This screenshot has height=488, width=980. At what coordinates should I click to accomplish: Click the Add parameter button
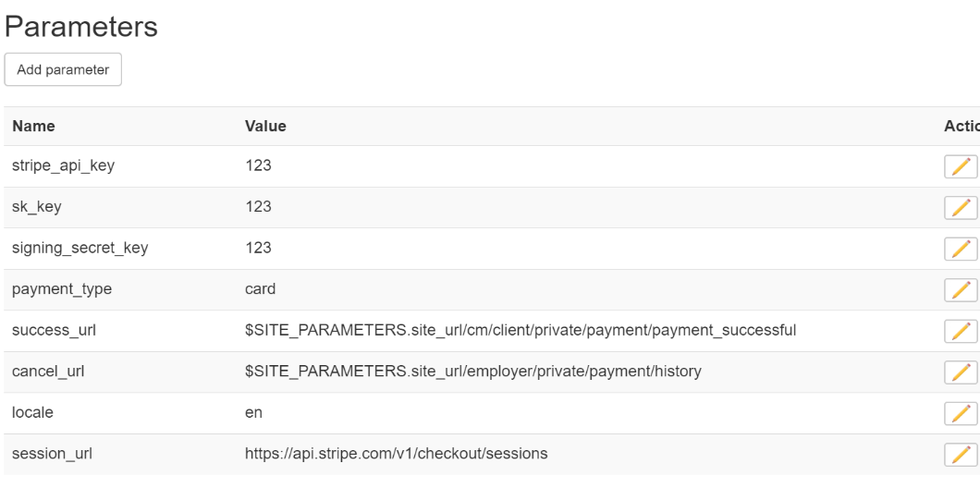coord(63,69)
